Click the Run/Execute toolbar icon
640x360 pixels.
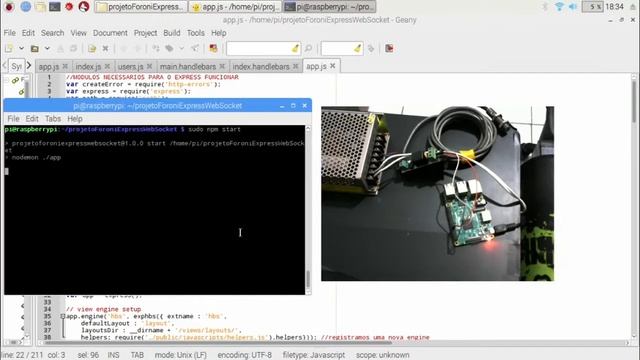click(x=195, y=49)
